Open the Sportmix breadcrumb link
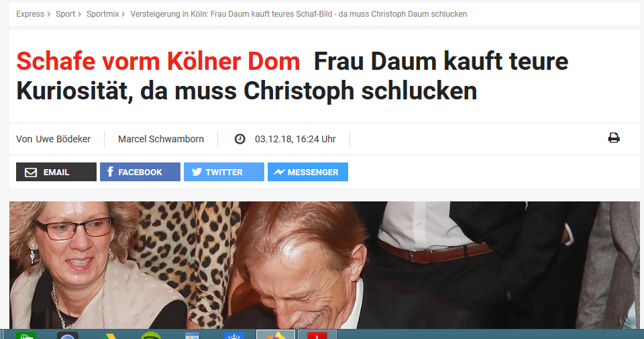Image resolution: width=644 pixels, height=339 pixels. click(x=103, y=14)
